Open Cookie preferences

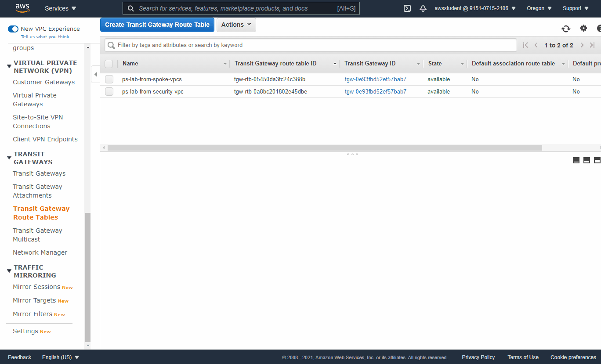(x=573, y=357)
